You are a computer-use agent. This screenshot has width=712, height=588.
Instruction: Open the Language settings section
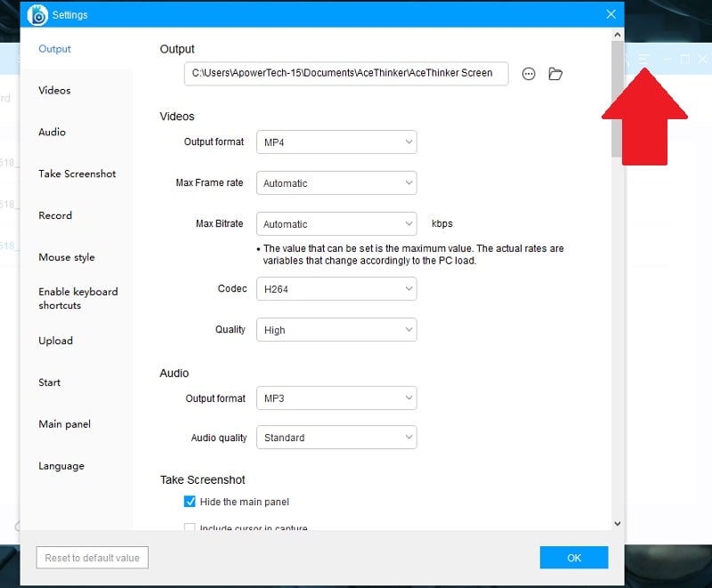click(x=61, y=465)
